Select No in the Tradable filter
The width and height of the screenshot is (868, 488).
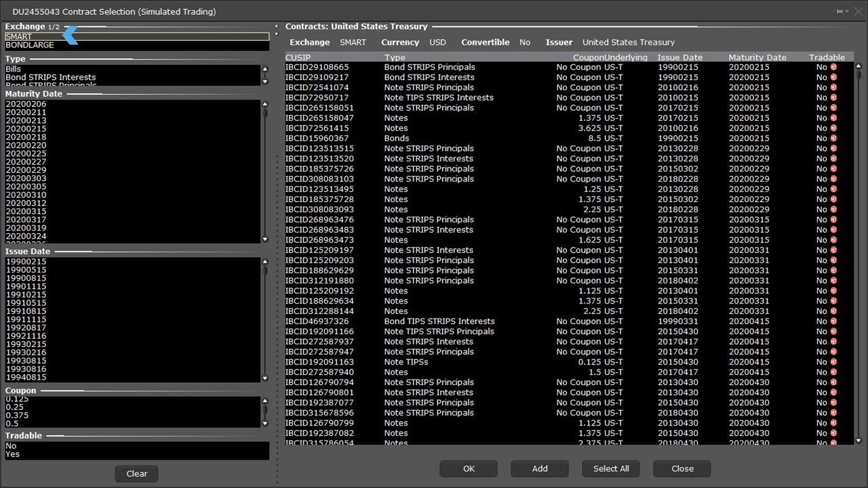tap(11, 446)
